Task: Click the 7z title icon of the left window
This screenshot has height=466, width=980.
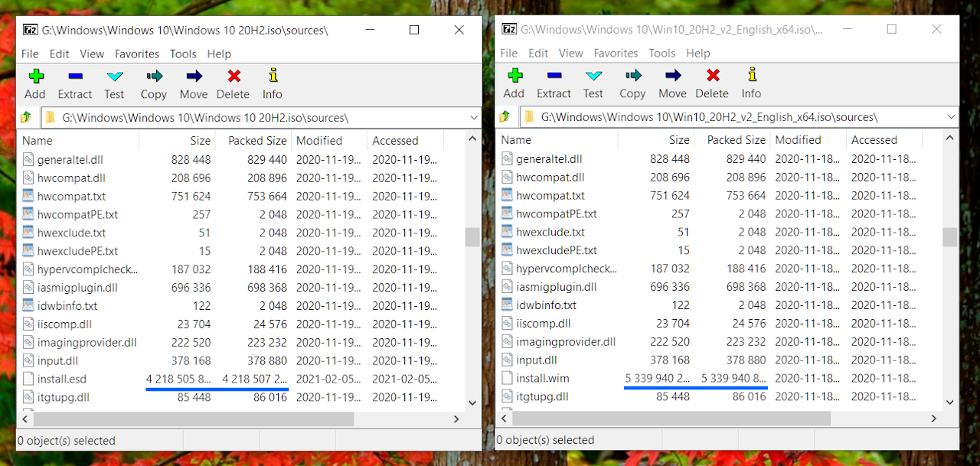Action: (x=31, y=30)
